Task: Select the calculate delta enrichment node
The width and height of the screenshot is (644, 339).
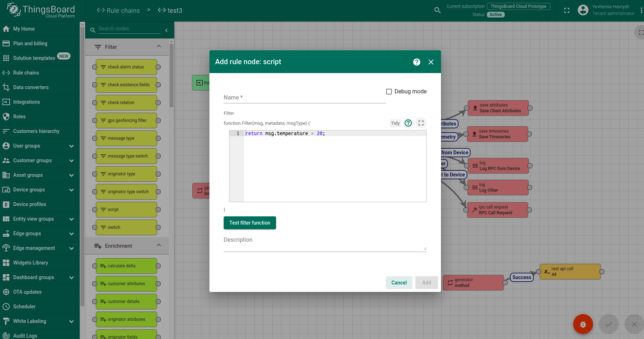Action: coord(126,266)
